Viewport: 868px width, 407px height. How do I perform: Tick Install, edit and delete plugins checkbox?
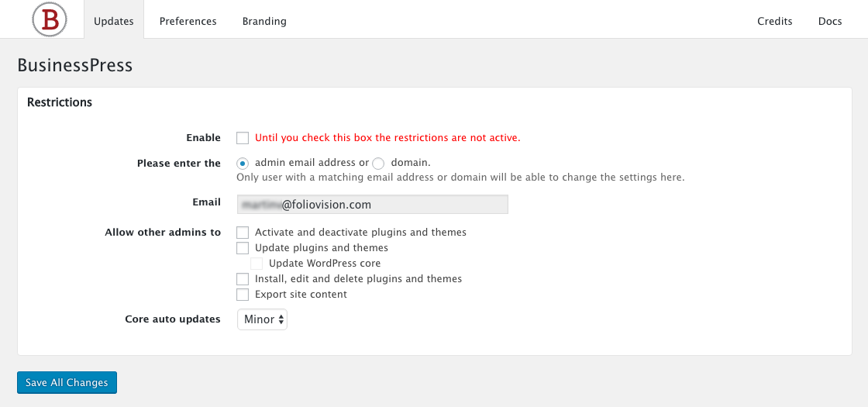[x=243, y=279]
